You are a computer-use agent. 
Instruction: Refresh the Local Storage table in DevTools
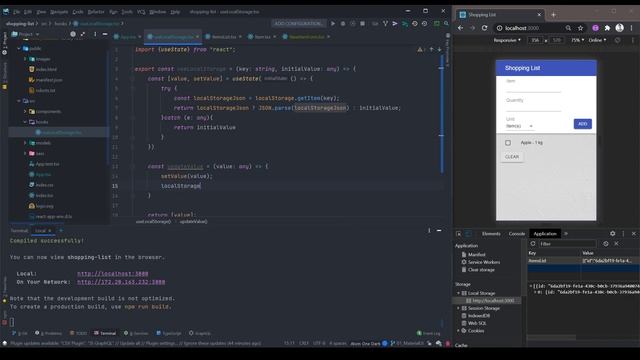pyautogui.click(x=533, y=244)
